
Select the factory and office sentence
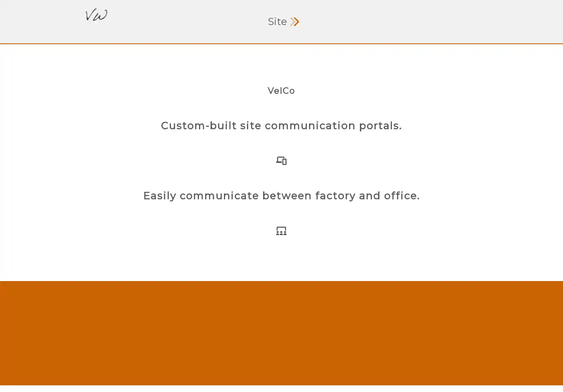281,196
